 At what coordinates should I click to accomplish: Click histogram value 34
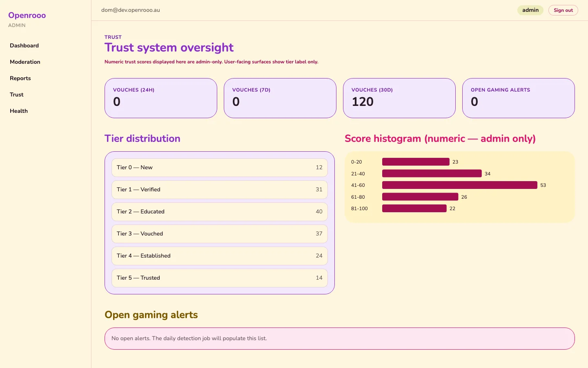pyautogui.click(x=488, y=174)
